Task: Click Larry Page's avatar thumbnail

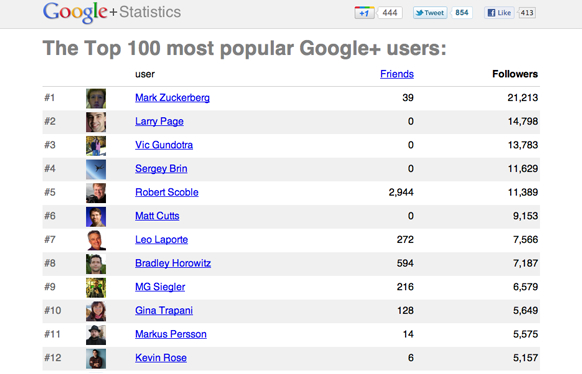Action: [x=96, y=122]
